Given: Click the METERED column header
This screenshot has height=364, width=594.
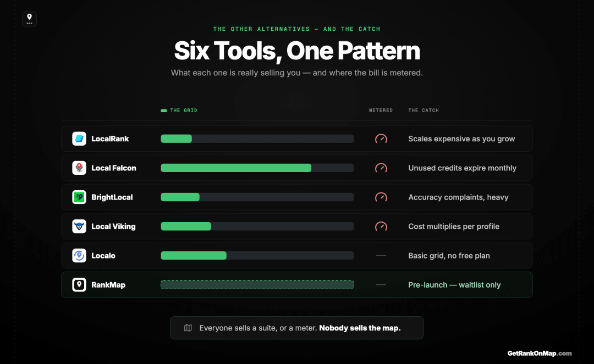Looking at the screenshot, I should (381, 110).
